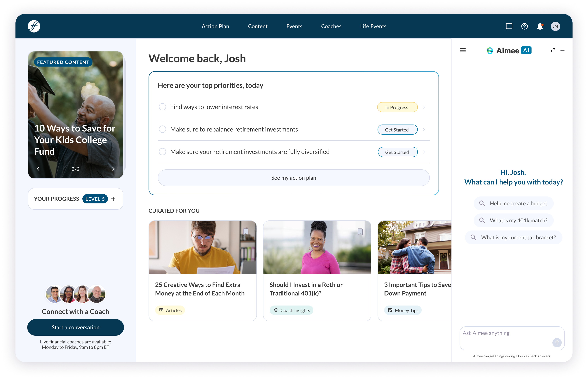588x379 pixels.
Task: Click the Money Tips tag
Action: (403, 310)
